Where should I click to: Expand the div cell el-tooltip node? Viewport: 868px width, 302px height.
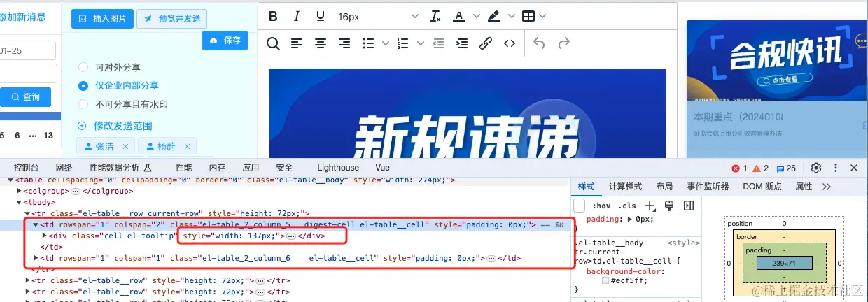[45, 236]
